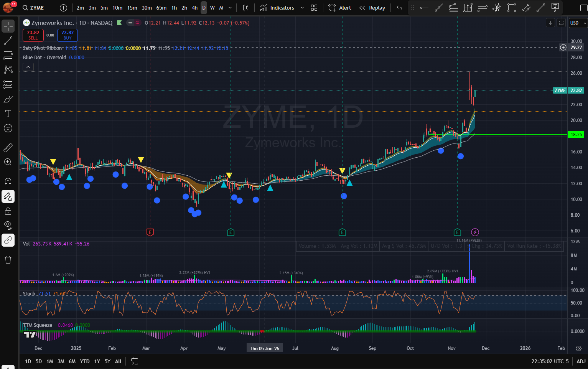Select the All date range
588x369 pixels.
118,361
